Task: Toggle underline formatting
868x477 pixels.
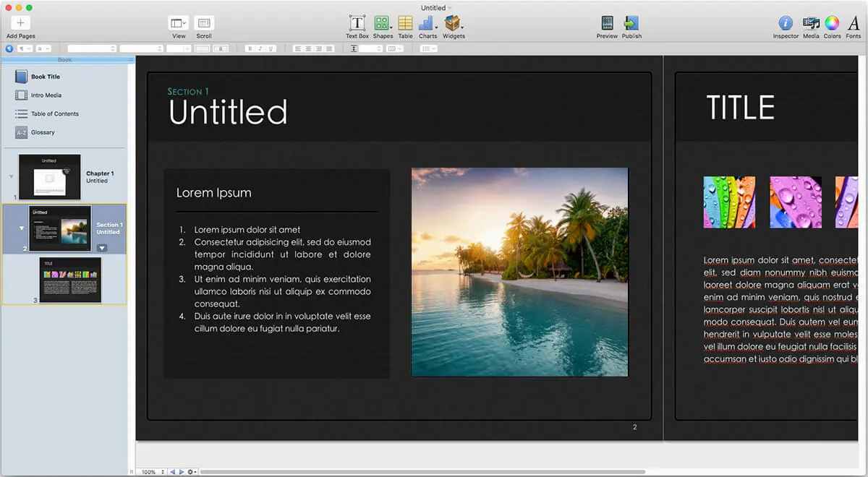Action: 272,48
